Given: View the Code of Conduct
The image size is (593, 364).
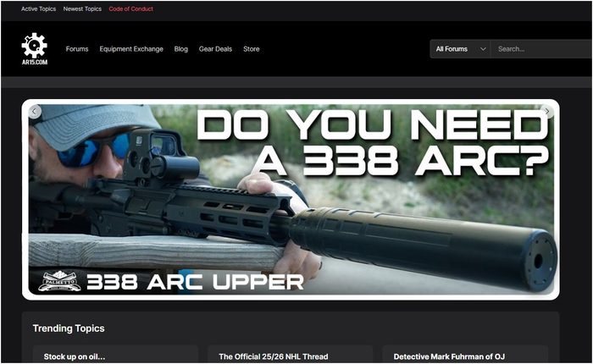Looking at the screenshot, I should [130, 8].
